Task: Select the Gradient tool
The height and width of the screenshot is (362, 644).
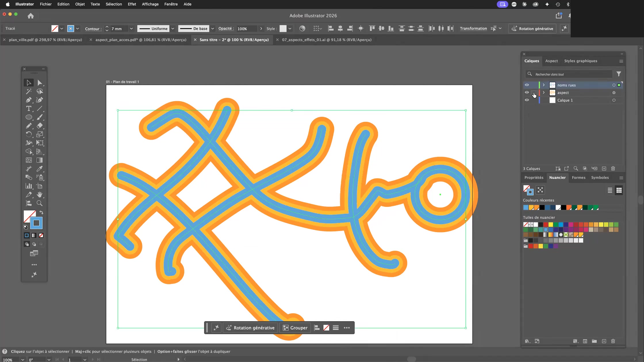Action: pos(40,160)
